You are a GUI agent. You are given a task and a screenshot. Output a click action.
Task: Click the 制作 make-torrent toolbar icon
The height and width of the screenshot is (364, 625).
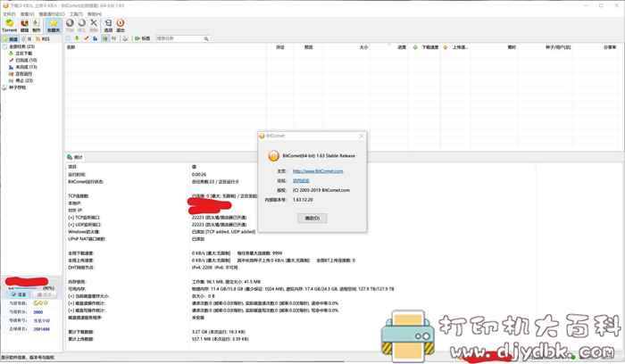click(37, 26)
